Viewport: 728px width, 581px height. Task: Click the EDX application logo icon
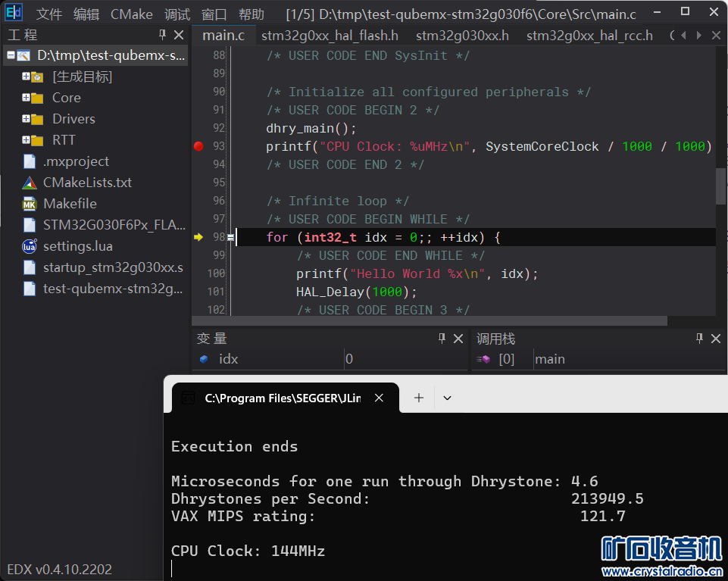(x=14, y=12)
